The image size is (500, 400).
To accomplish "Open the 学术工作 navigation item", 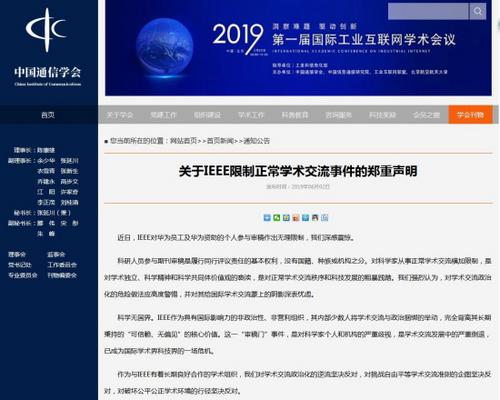I will pyautogui.click(x=251, y=115).
